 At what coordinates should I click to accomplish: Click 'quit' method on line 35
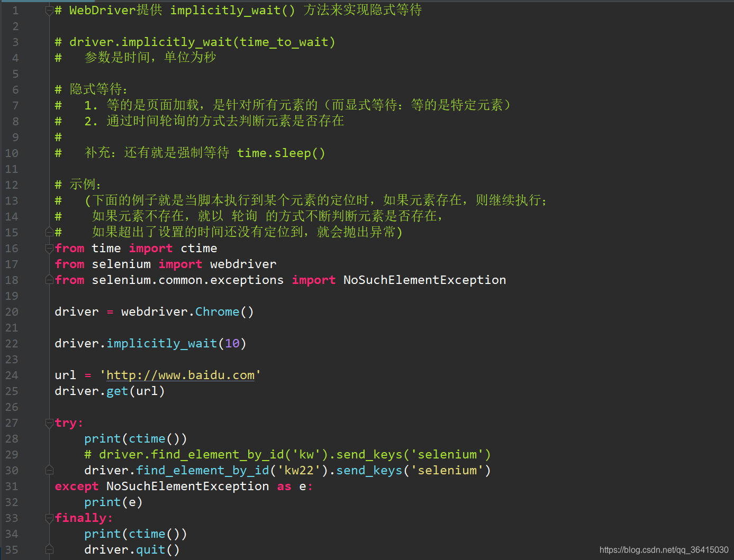click(x=151, y=550)
